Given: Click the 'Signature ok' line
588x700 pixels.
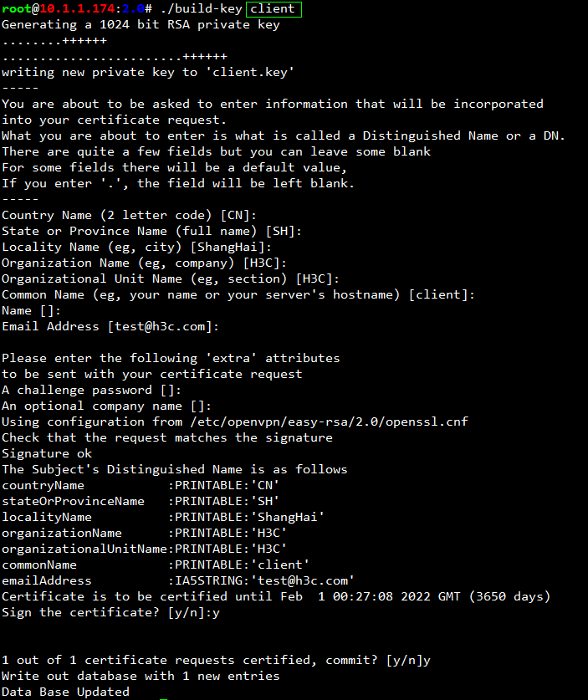Looking at the screenshot, I should [x=47, y=453].
